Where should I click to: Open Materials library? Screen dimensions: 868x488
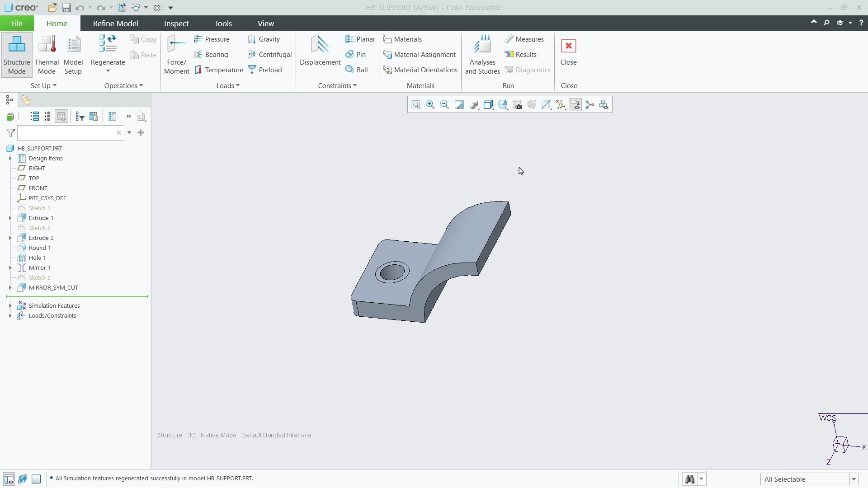402,39
